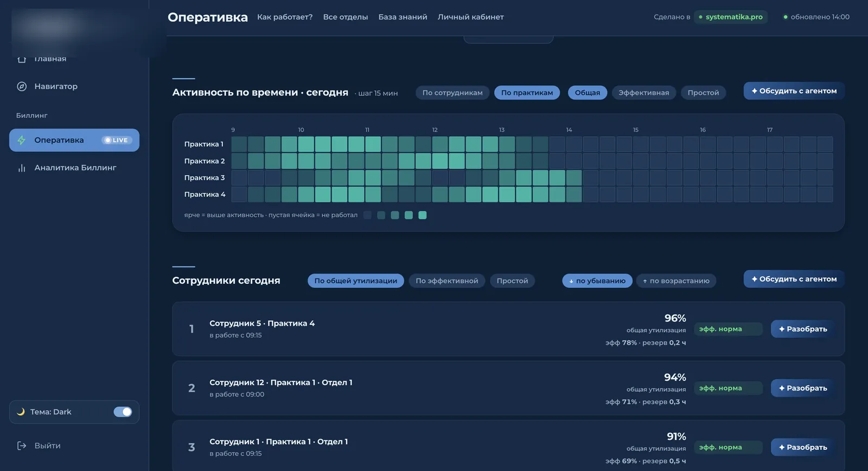868x471 pixels.
Task: Click the Аналитика Биллинг bar chart icon
Action: click(x=22, y=168)
